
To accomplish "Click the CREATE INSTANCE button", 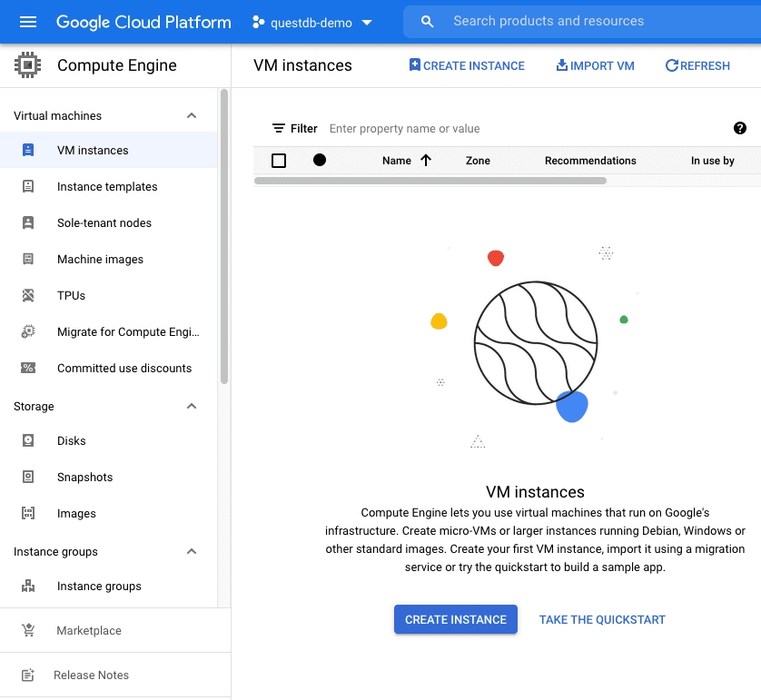I will tap(455, 619).
